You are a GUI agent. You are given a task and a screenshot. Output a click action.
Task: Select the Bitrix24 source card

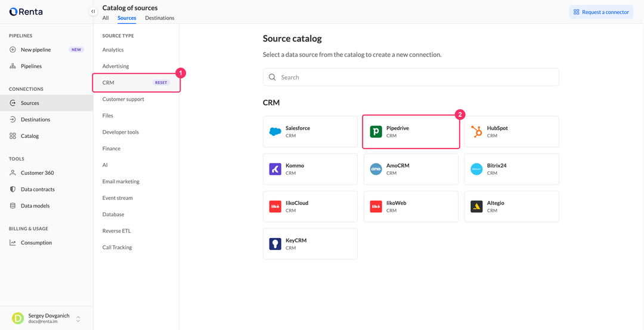click(x=512, y=169)
